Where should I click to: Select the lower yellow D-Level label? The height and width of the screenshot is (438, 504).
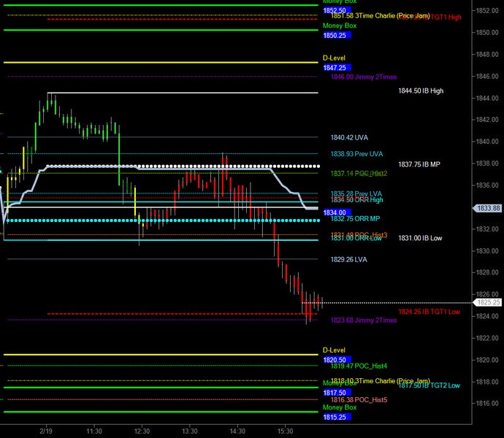tap(334, 350)
